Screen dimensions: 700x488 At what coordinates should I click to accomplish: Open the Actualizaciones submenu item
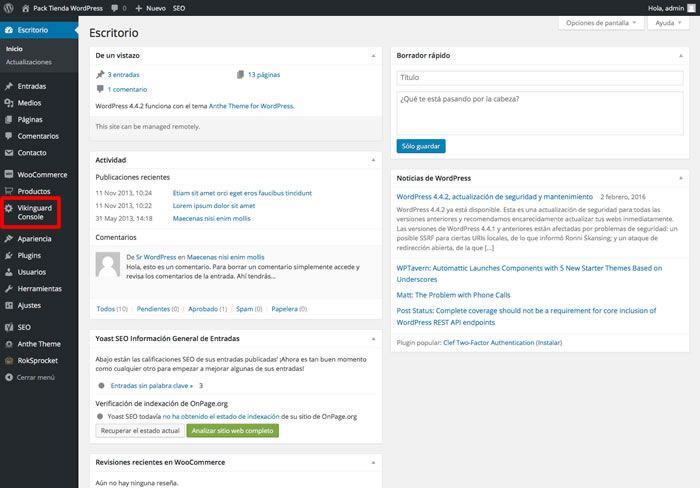tap(29, 62)
